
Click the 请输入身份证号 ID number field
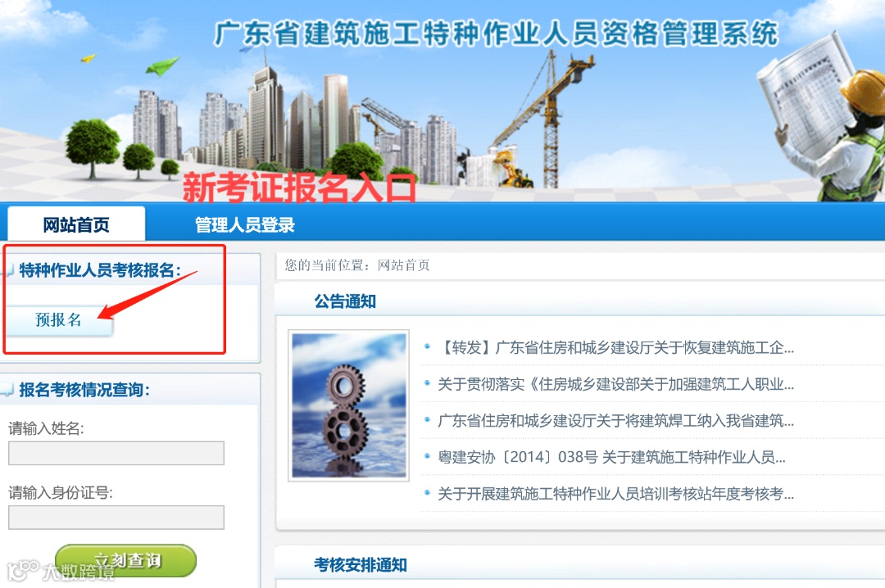point(116,518)
